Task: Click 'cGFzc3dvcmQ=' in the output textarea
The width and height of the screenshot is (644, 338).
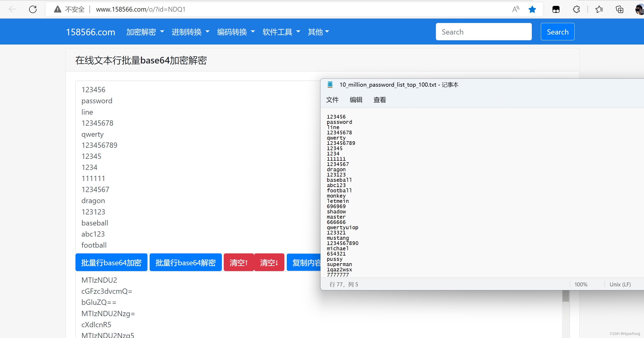Action: [107, 291]
